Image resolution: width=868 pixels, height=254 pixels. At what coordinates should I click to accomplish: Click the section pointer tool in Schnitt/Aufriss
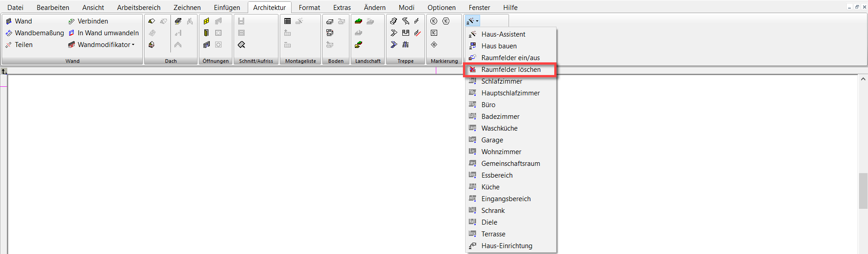coord(241,45)
